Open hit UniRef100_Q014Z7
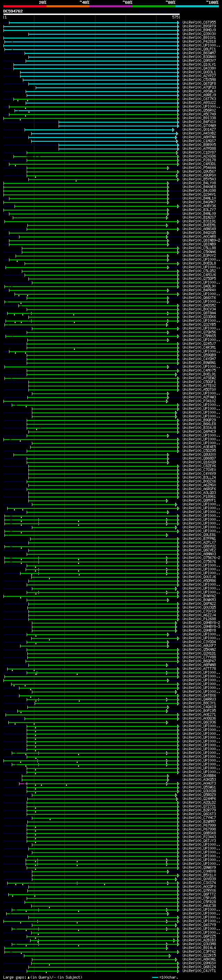The image size is (222, 980). point(199,129)
